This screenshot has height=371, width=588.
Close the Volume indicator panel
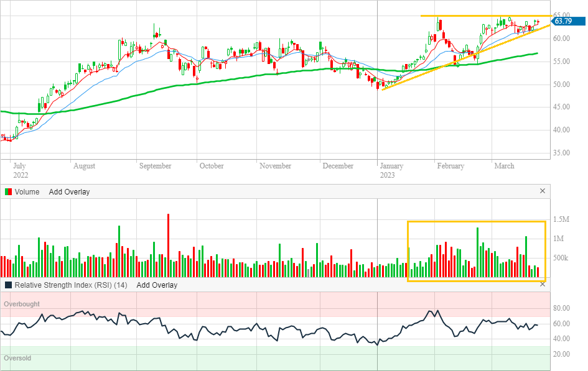tap(542, 191)
